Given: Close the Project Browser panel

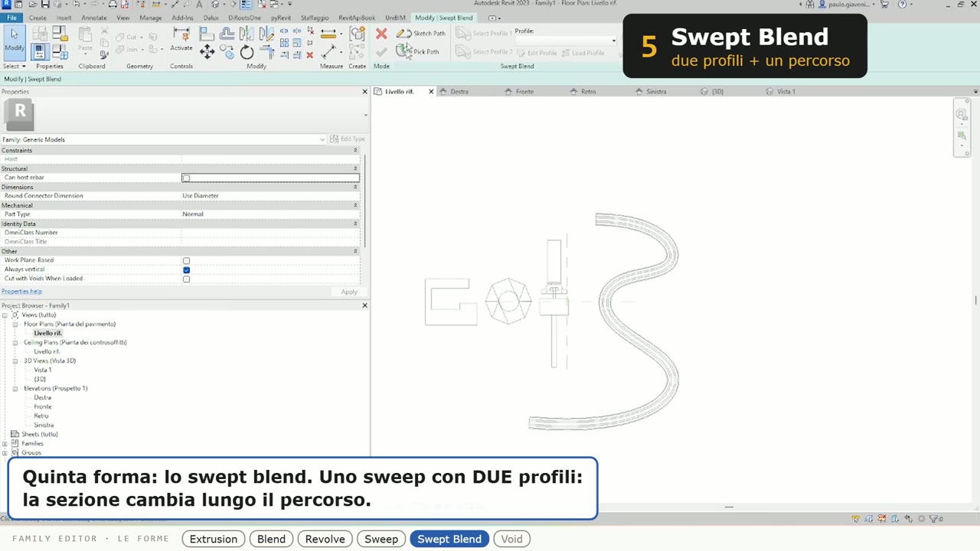Looking at the screenshot, I should (364, 305).
